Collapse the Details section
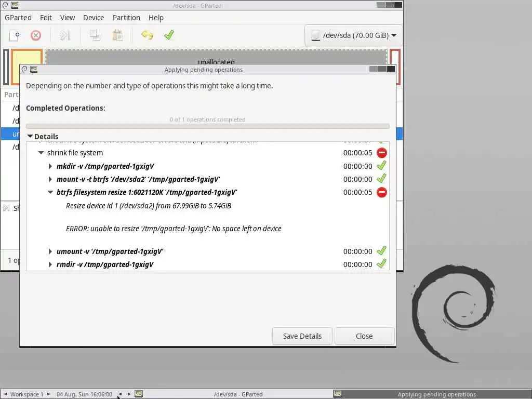This screenshot has width=532, height=399. pyautogui.click(x=30, y=137)
